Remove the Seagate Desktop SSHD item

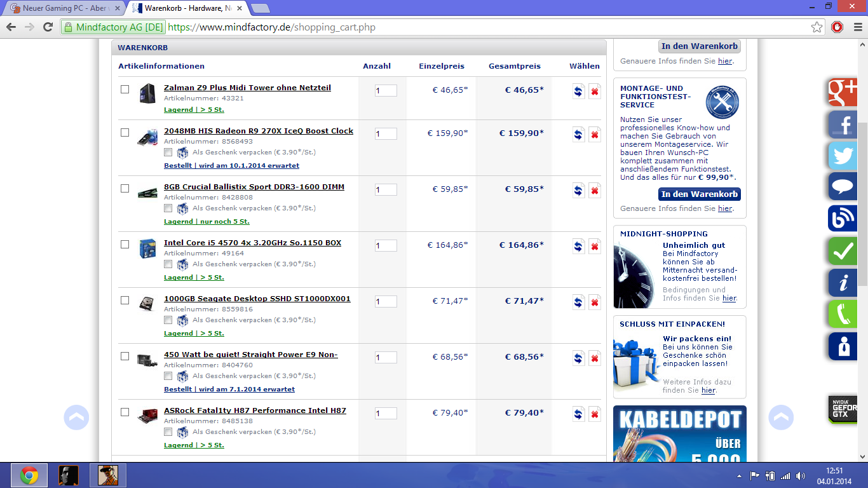(x=595, y=302)
